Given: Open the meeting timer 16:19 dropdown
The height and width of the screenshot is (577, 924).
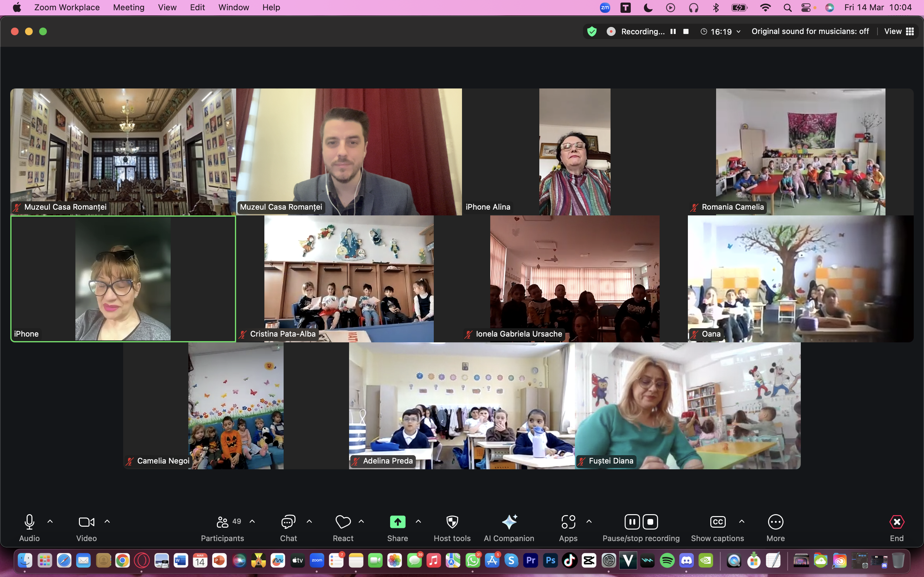Looking at the screenshot, I should 721,32.
